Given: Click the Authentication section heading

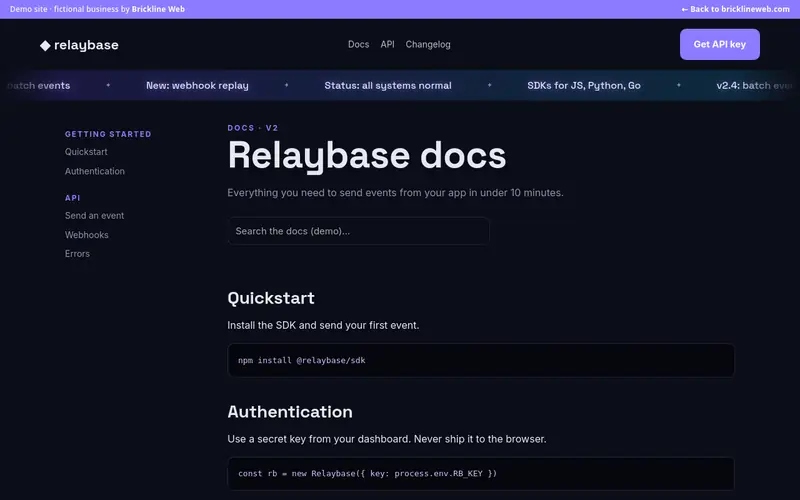Looking at the screenshot, I should tap(290, 412).
